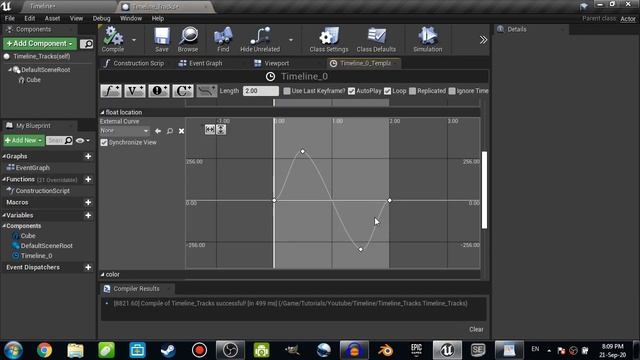Toggle Hide Unrelated nodes
This screenshot has height=360, width=640.
[260, 39]
